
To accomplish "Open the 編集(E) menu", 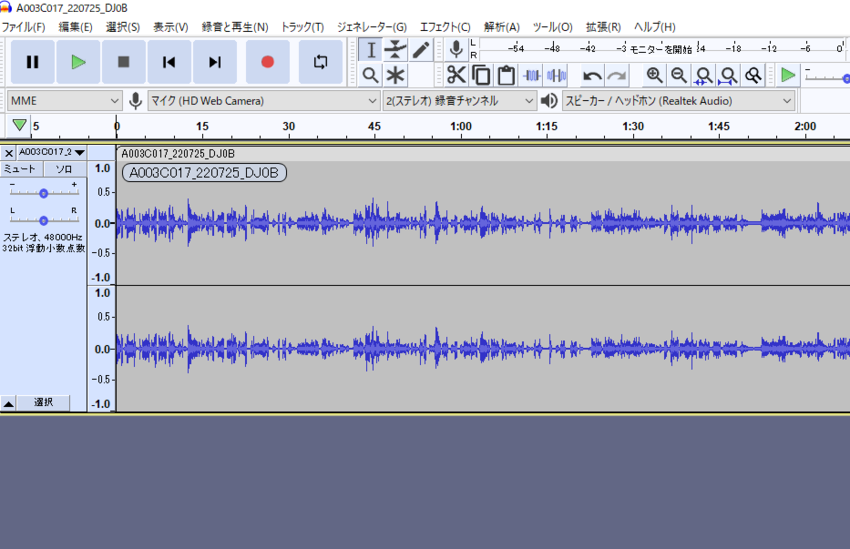I will (x=75, y=27).
